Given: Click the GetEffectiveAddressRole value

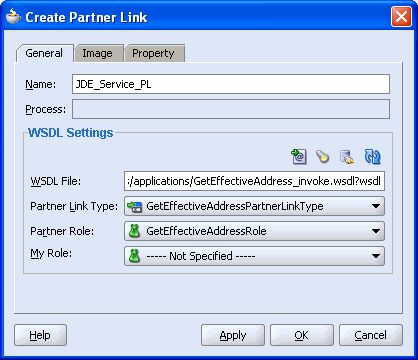Looking at the screenshot, I should point(206,231).
